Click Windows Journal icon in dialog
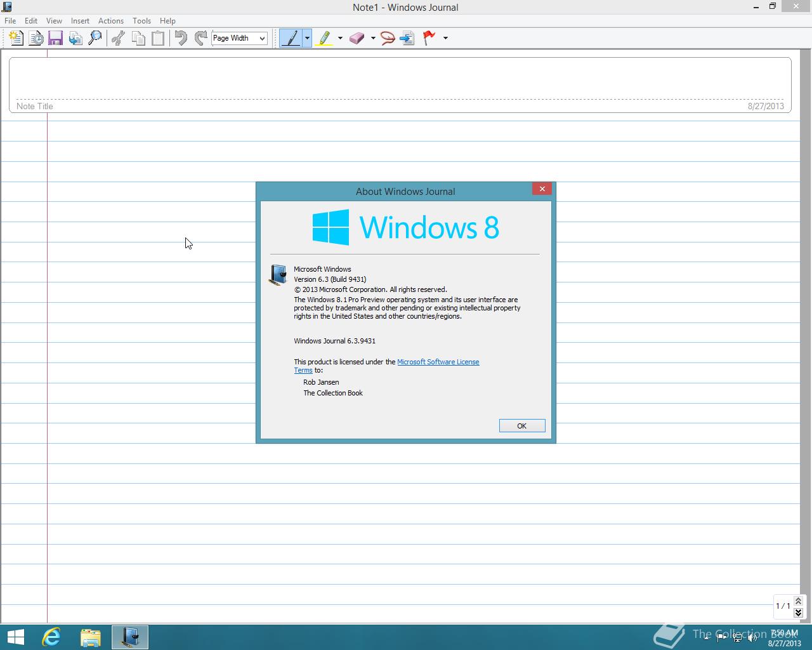The image size is (812, 650). tap(278, 275)
